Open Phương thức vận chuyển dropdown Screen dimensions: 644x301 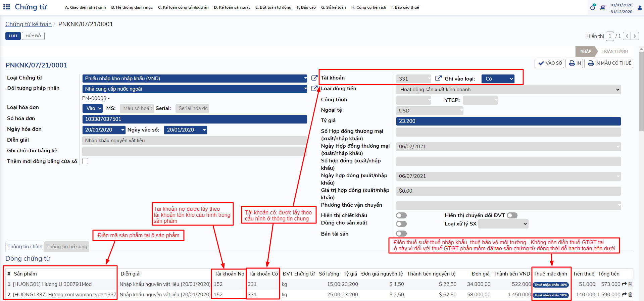coord(508,206)
